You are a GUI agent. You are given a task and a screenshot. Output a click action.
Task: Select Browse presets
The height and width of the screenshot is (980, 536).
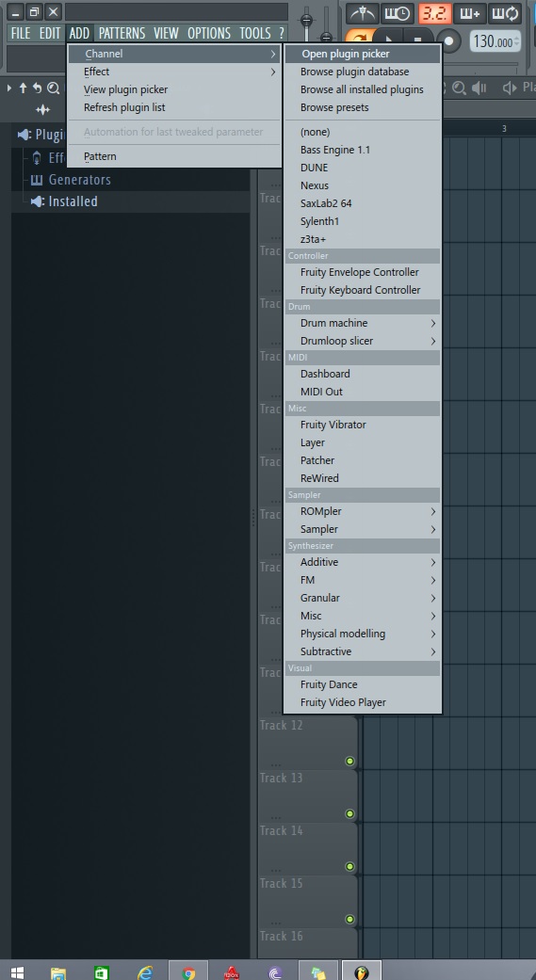click(362, 107)
